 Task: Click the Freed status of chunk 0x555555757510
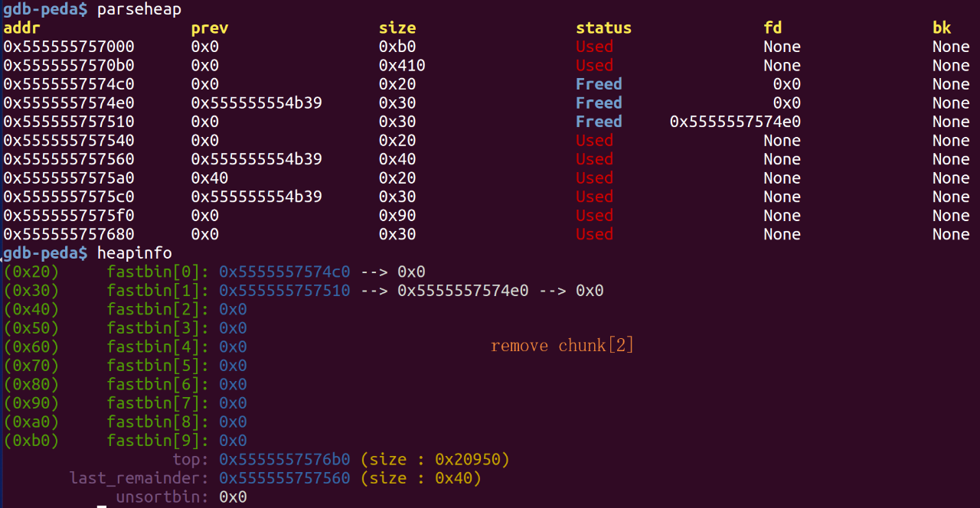tap(599, 122)
